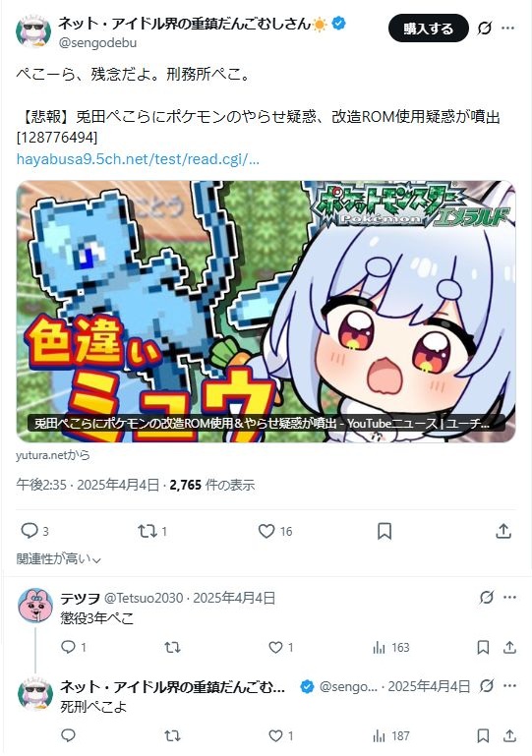Expand the 関連性が高い reply sort dropdown
Viewport: 532px width, 756px height.
(58, 558)
